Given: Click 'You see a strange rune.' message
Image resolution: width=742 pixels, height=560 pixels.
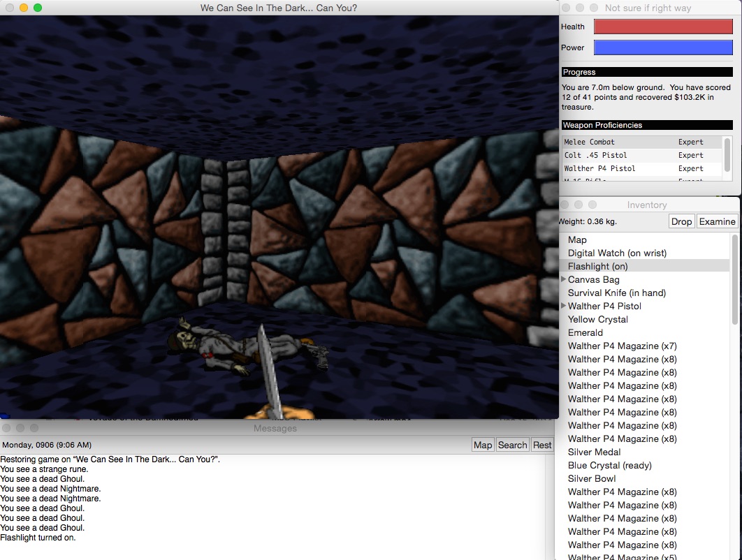Looking at the screenshot, I should point(44,469).
